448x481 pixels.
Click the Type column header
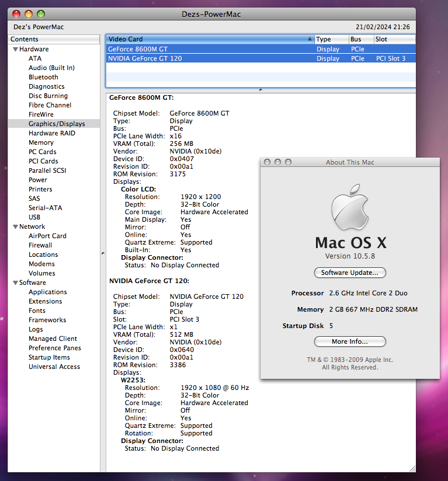(x=332, y=39)
